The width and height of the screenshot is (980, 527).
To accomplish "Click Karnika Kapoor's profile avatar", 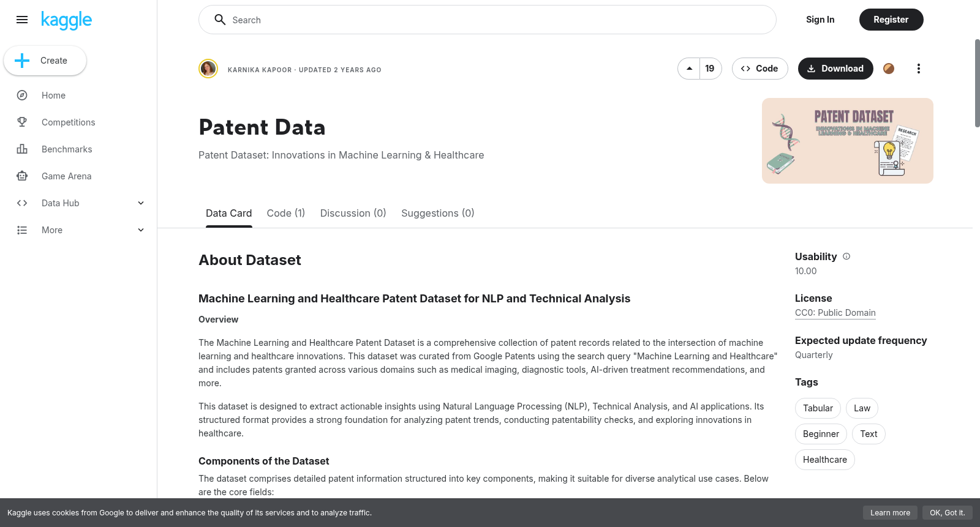I will (x=208, y=69).
